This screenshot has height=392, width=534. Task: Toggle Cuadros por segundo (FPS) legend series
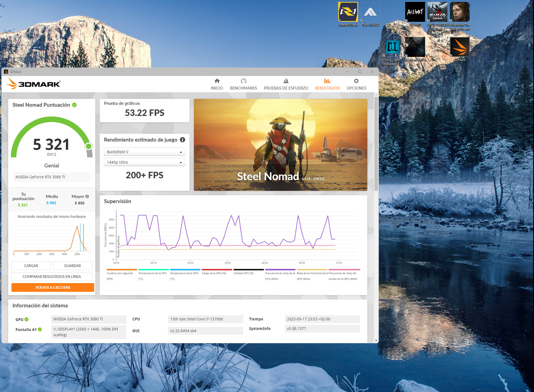[122, 274]
